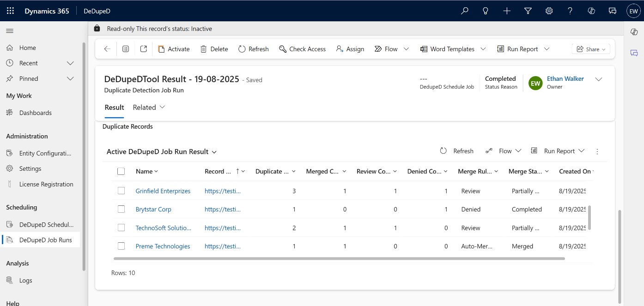Click the Activate button
644x306 pixels.
(174, 49)
